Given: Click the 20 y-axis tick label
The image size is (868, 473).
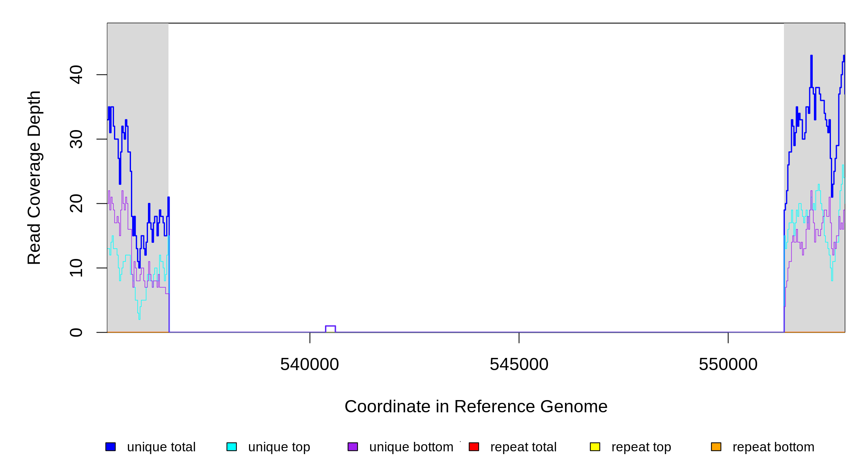Looking at the screenshot, I should pyautogui.click(x=76, y=203).
